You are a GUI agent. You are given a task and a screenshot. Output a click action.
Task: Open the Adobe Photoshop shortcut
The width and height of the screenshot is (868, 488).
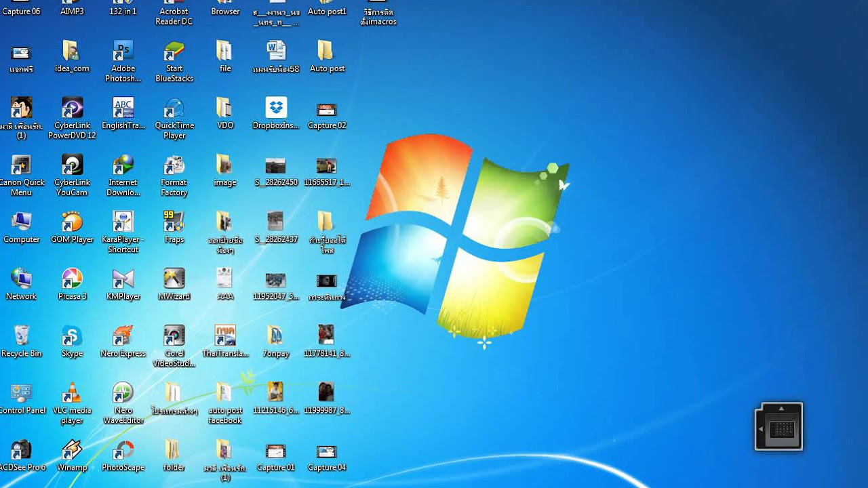tap(123, 52)
